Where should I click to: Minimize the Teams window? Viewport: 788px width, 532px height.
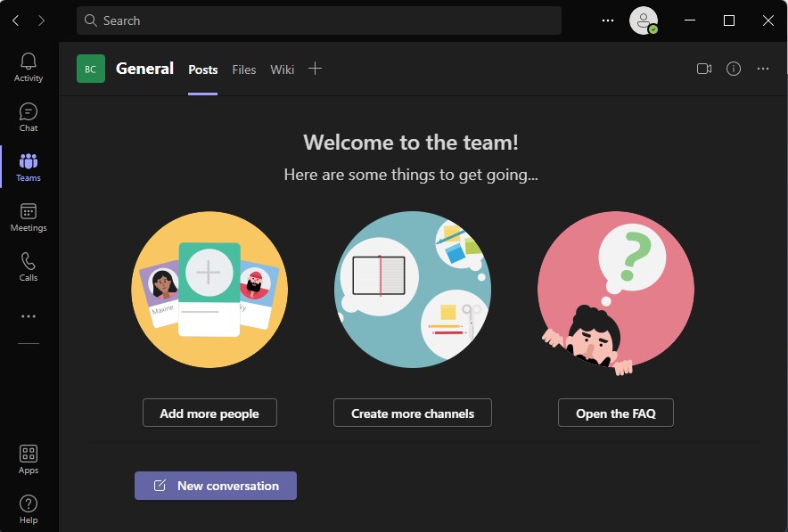click(x=690, y=20)
